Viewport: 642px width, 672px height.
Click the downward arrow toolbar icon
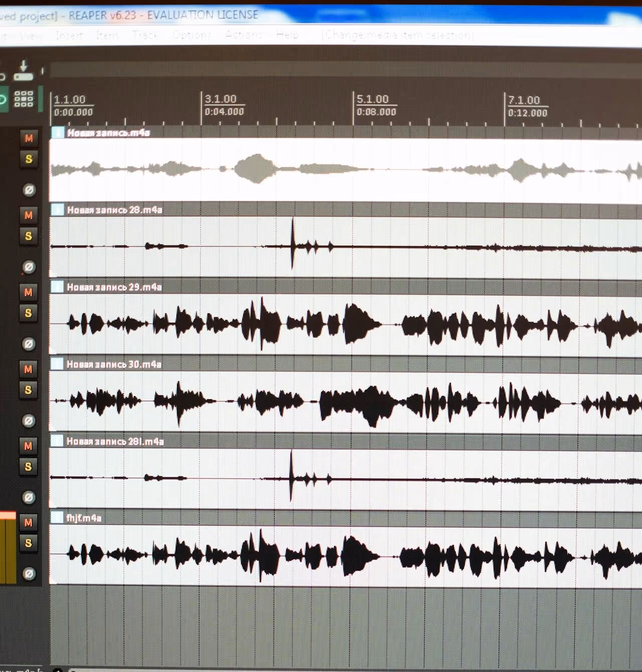[23, 71]
